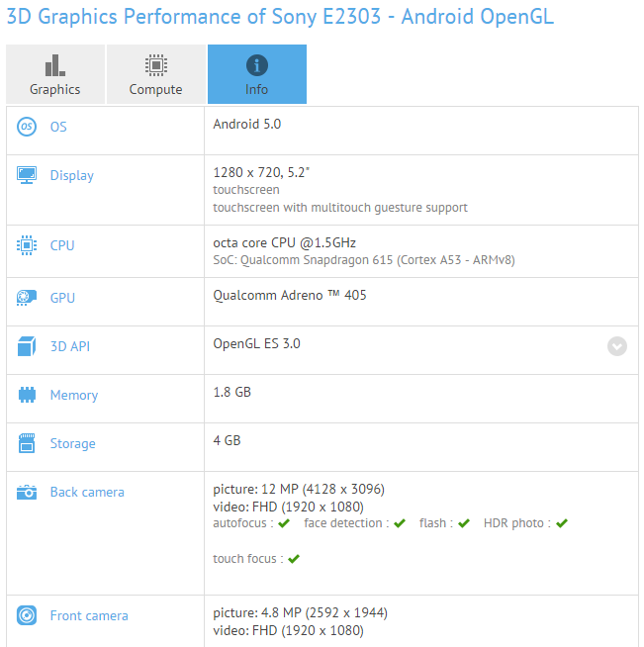644x647 pixels.
Task: Click the Memory label
Action: 74,396
